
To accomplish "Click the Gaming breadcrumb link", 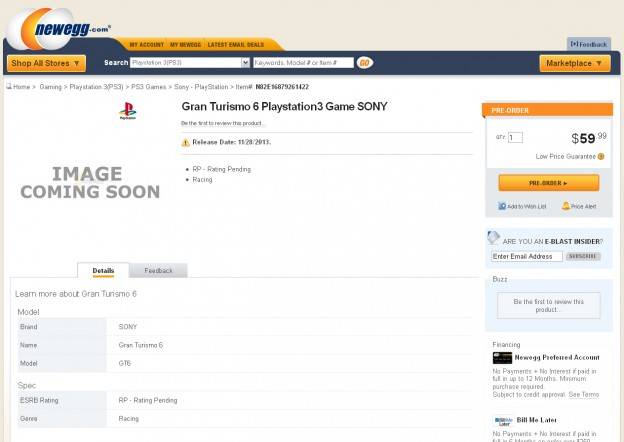I will coord(51,87).
